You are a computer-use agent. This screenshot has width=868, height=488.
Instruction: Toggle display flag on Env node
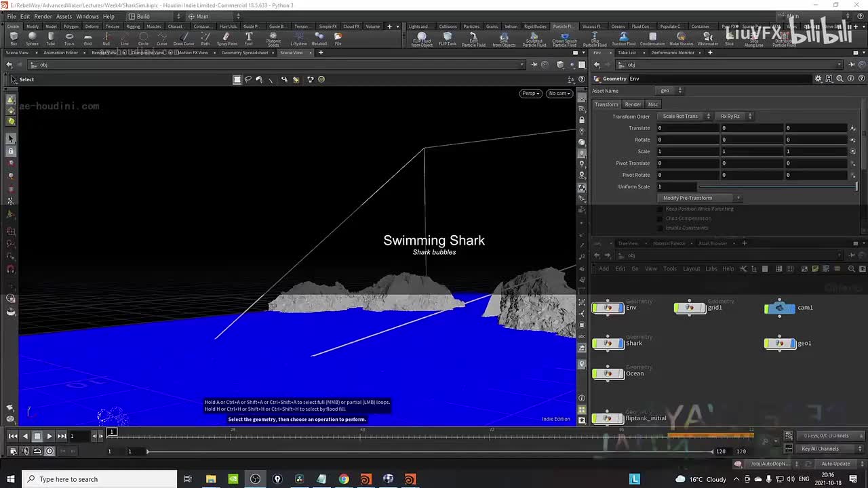point(619,308)
